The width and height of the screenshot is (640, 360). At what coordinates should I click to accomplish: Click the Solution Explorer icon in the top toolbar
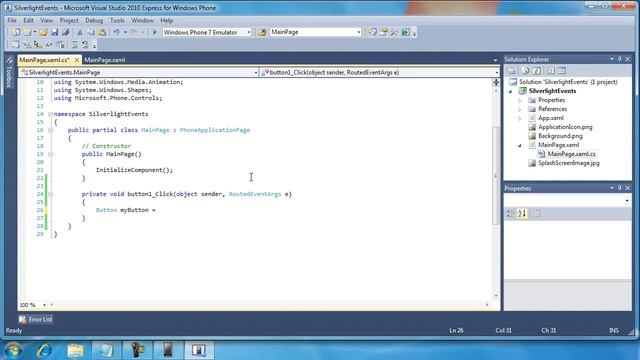[x=372, y=32]
